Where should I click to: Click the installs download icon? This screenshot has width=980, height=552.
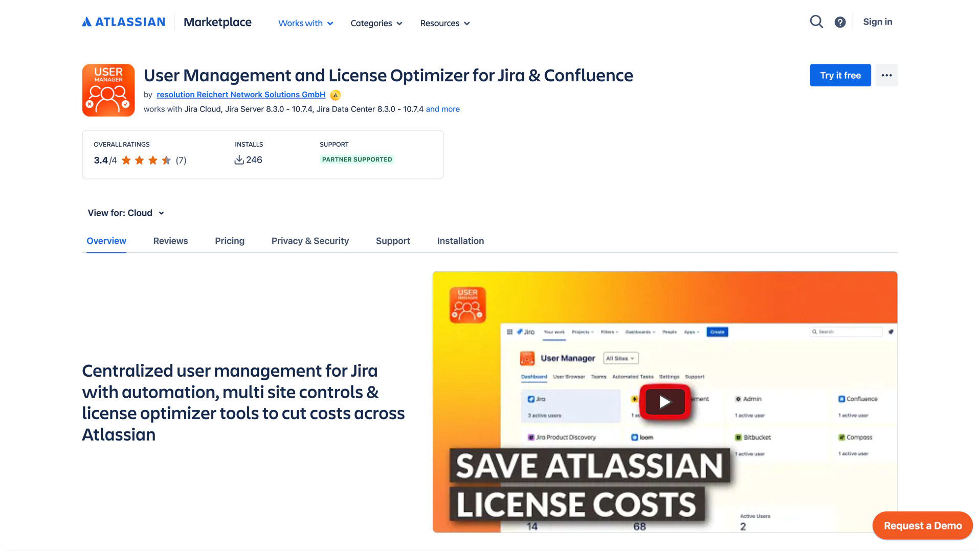point(239,159)
